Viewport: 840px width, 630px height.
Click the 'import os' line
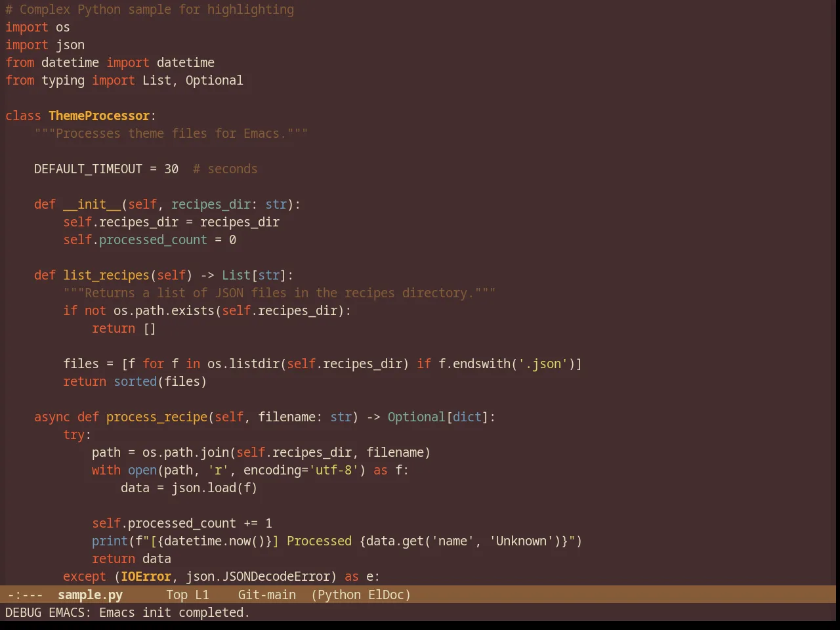(37, 28)
